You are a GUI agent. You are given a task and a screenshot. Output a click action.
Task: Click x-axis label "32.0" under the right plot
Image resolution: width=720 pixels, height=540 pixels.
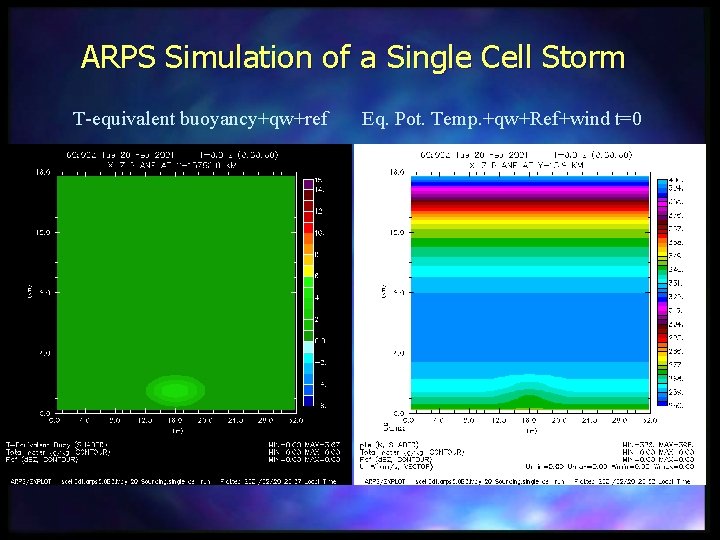pyautogui.click(x=650, y=420)
